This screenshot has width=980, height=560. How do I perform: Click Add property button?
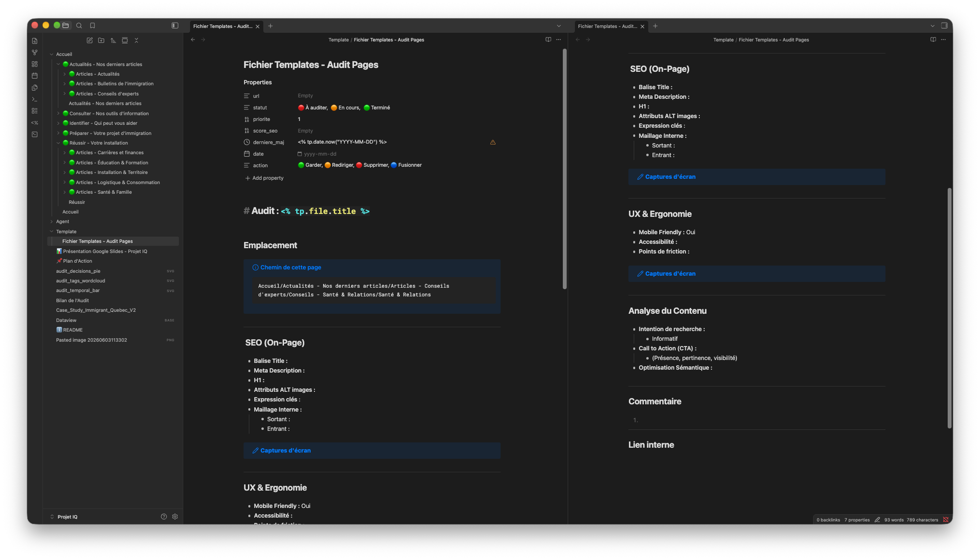pyautogui.click(x=264, y=178)
